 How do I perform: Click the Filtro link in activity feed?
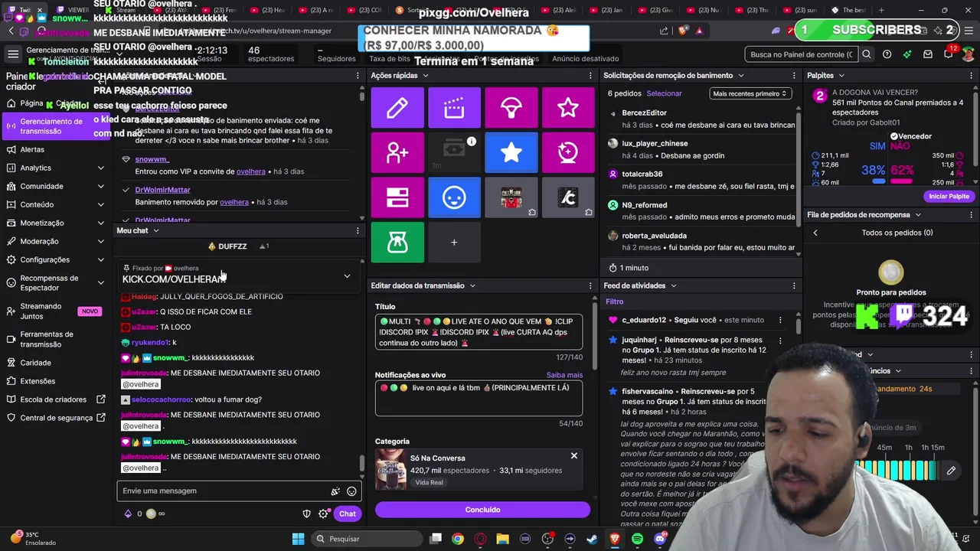point(615,302)
